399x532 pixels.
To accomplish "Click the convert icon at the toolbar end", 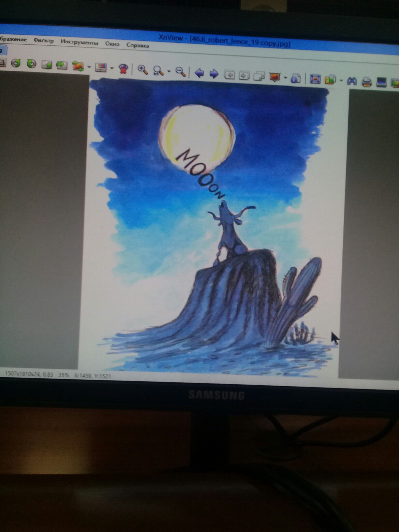I will pos(395,83).
